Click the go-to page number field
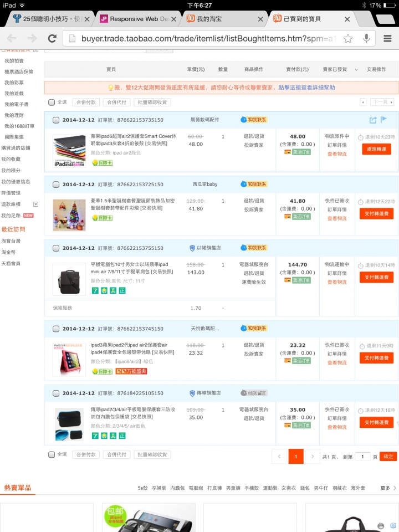 362,457
